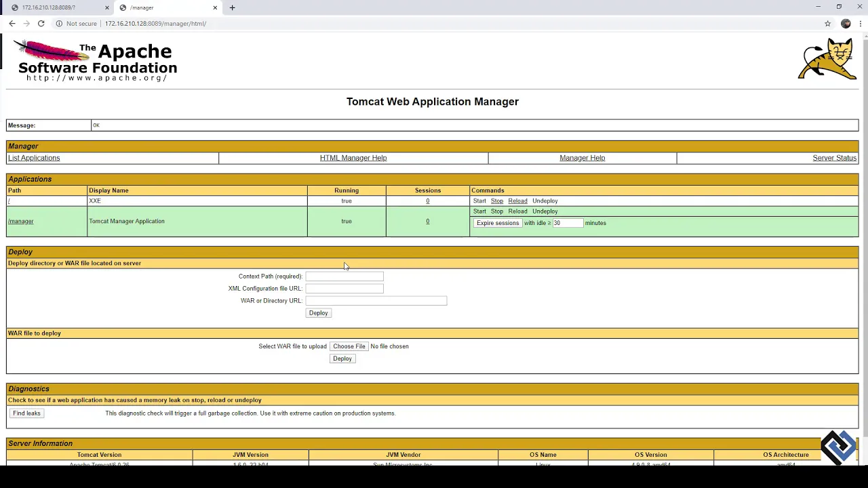Focus the Context Path (required) field
The height and width of the screenshot is (488, 868).
point(344,276)
